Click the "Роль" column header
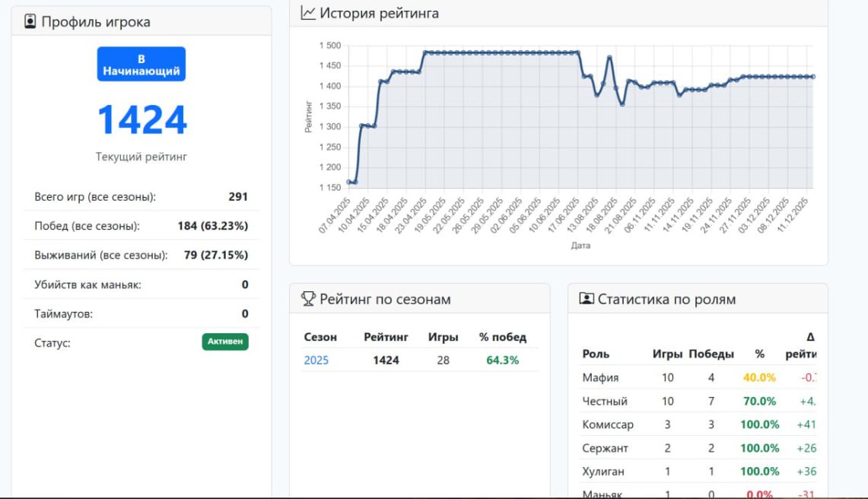 pyautogui.click(x=596, y=354)
